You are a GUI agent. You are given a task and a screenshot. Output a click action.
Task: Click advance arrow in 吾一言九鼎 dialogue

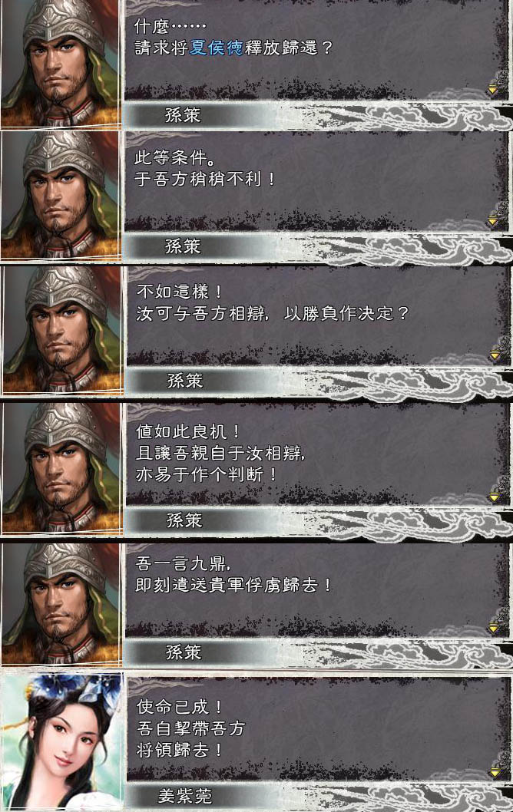point(494,628)
